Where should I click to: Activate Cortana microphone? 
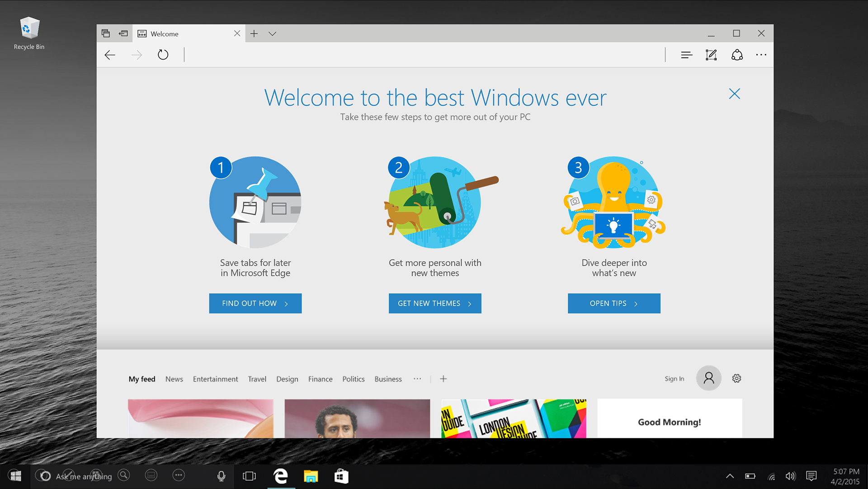pos(221,476)
